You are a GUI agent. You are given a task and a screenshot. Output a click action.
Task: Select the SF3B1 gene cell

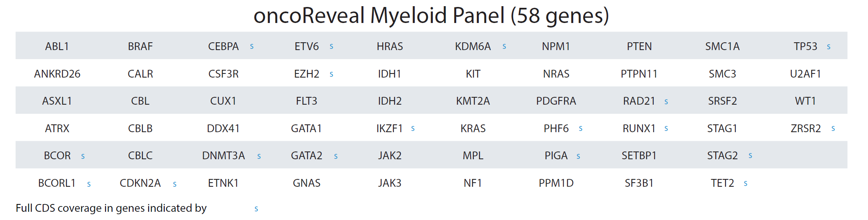click(639, 183)
